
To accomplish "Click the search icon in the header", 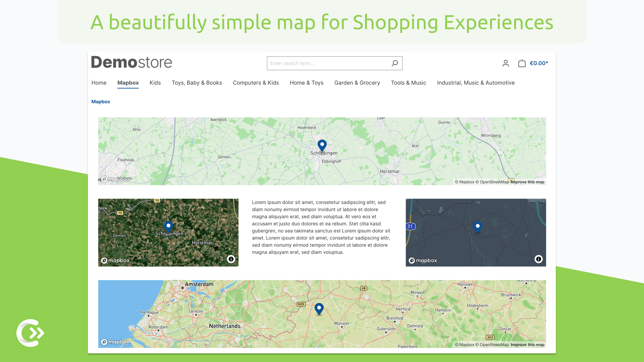I will tap(395, 63).
